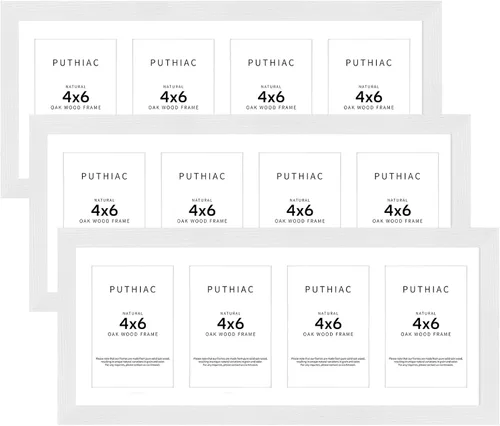Click the PUTHIAC logo in front frame's first slot
500x426 pixels.
tap(133, 289)
